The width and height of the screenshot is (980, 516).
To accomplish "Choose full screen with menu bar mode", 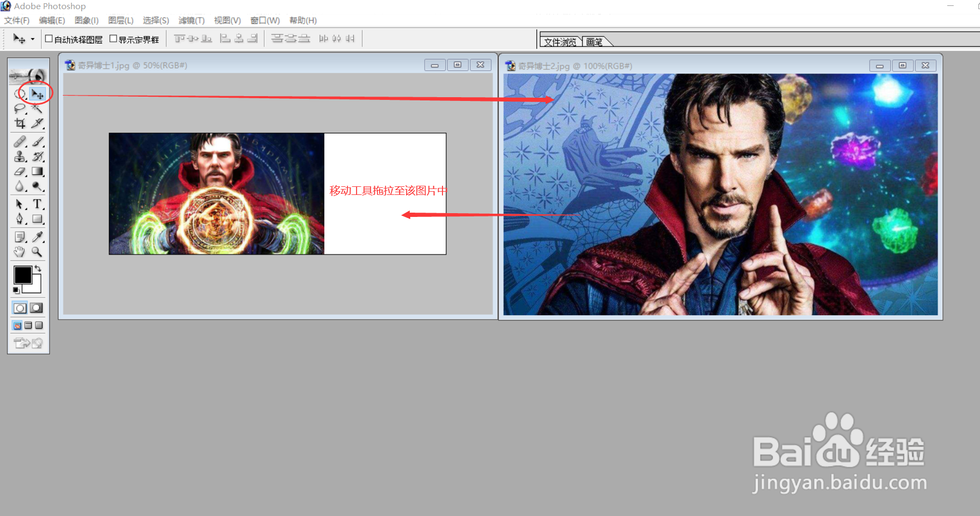I will point(28,325).
